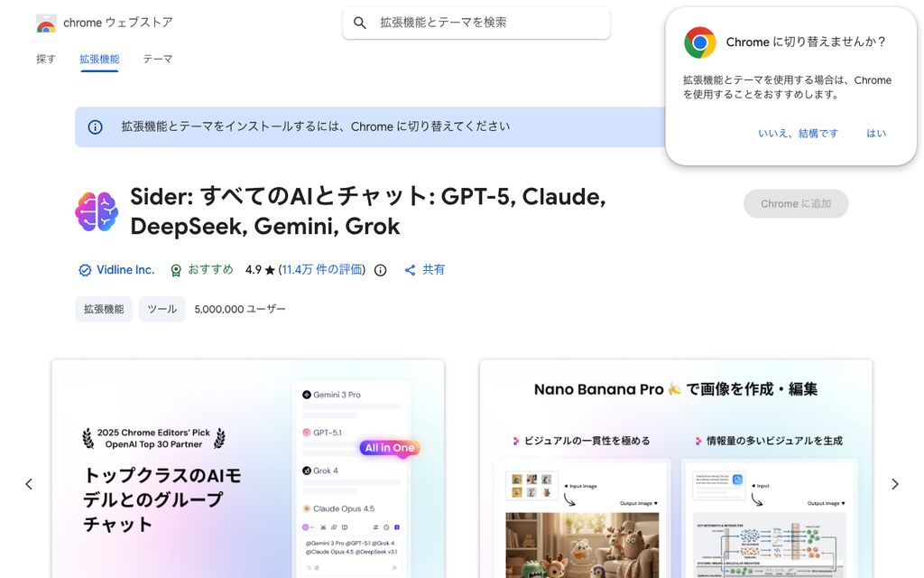Viewport: 924px width, 578px height.
Task: Open the Nano Banana Pro screenshot thumbnail
Action: pyautogui.click(x=676, y=469)
